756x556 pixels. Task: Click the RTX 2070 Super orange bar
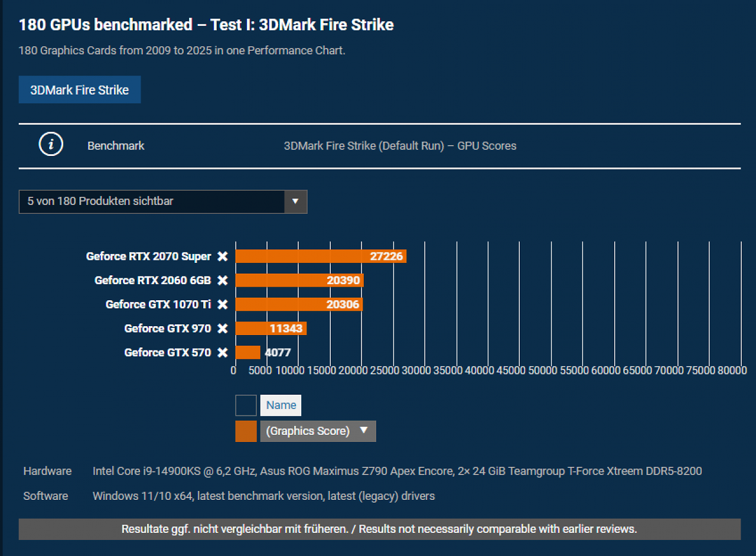coord(321,256)
